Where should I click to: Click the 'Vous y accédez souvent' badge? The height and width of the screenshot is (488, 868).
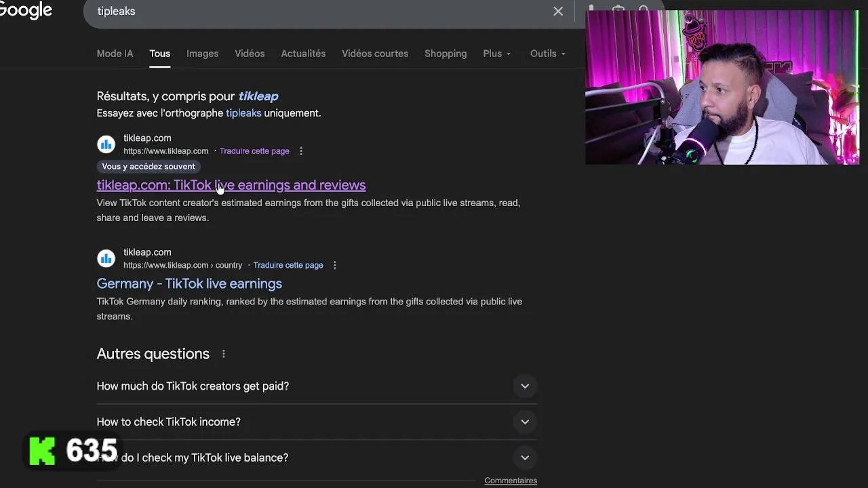(x=149, y=167)
